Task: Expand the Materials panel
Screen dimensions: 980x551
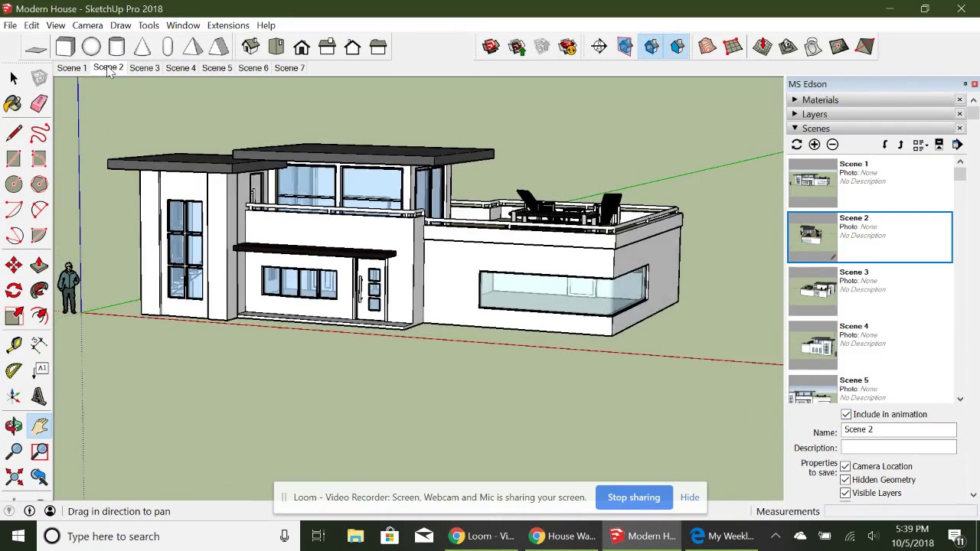Action: coord(795,100)
